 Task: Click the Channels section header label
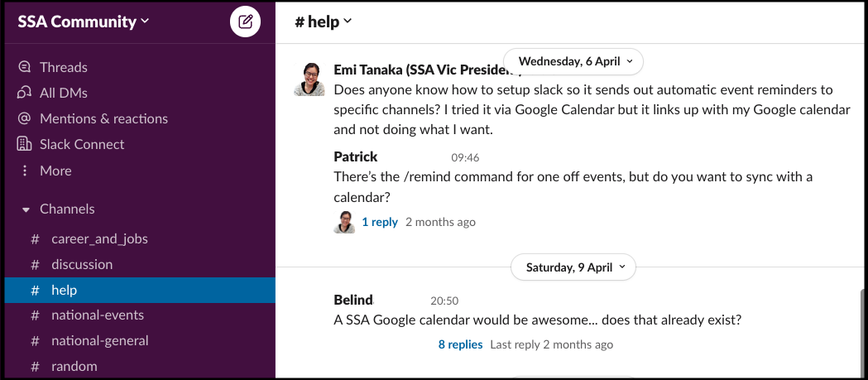tap(67, 209)
